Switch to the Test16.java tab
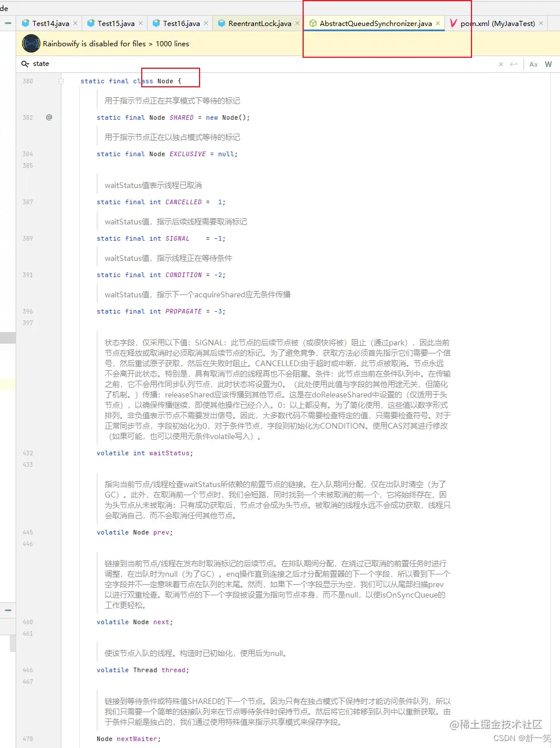Viewport: 560px width, 748px height. (181, 24)
